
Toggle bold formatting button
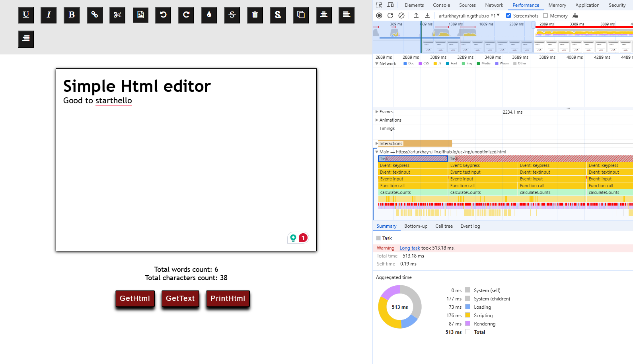pyautogui.click(x=72, y=15)
